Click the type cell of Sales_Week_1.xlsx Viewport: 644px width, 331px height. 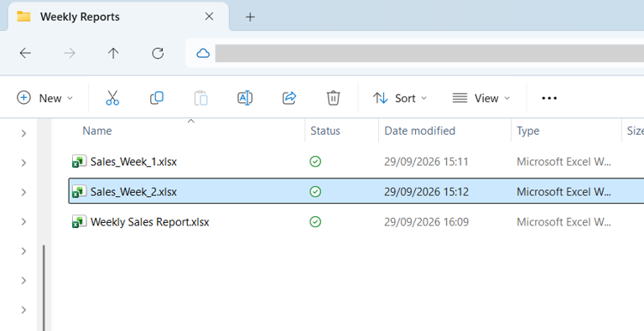click(x=563, y=162)
